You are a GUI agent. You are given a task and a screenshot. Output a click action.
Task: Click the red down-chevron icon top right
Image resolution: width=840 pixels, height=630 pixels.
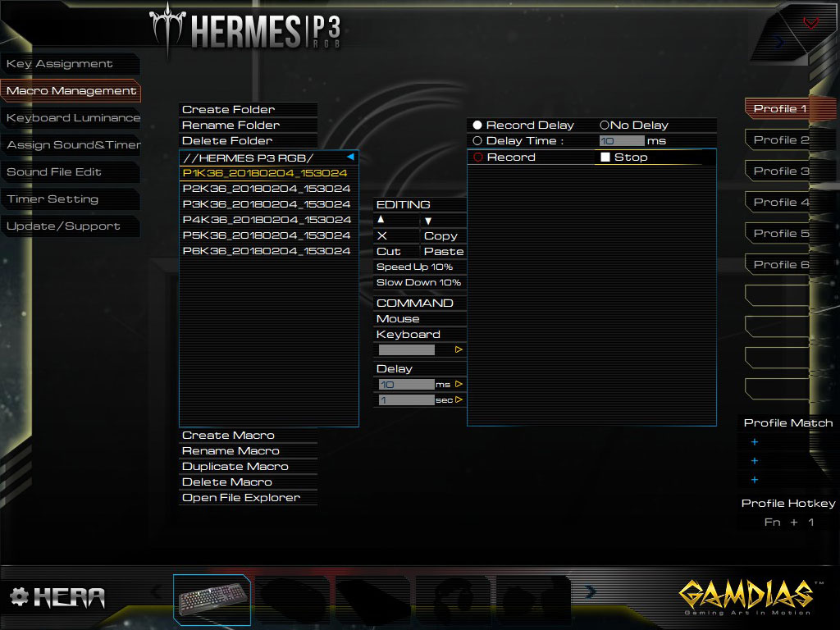click(811, 23)
